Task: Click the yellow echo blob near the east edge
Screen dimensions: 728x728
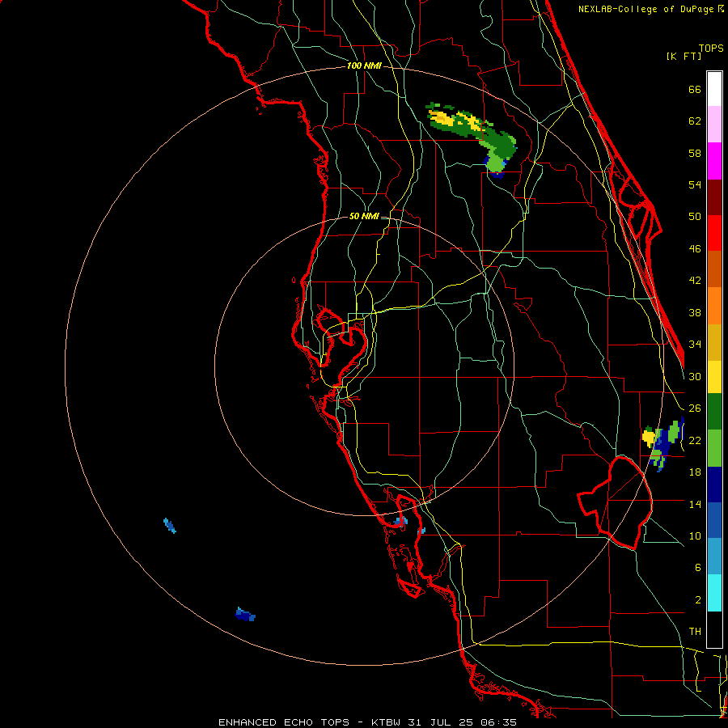Action: [x=649, y=437]
